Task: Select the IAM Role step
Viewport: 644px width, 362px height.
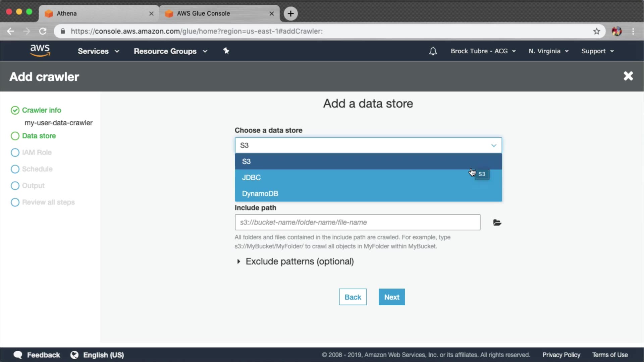Action: click(37, 153)
